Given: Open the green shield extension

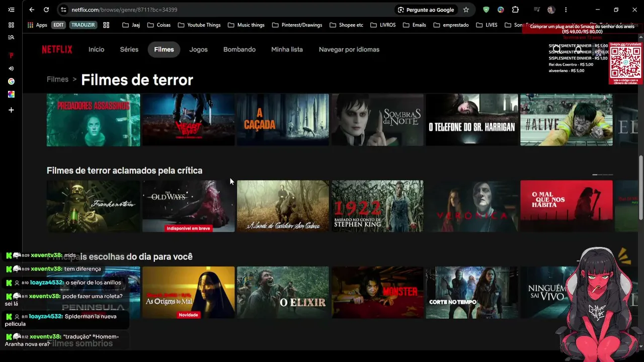Looking at the screenshot, I should tap(486, 10).
